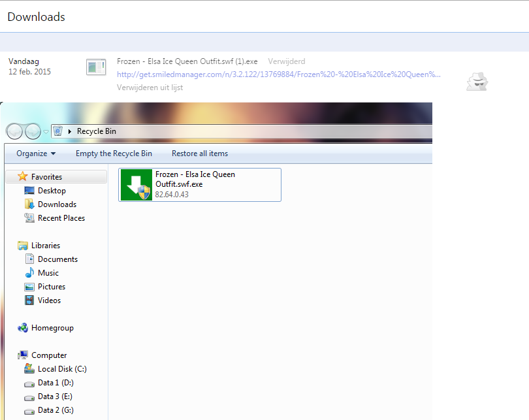Select Favorites in the navigation pane
The image size is (529, 420).
click(46, 176)
